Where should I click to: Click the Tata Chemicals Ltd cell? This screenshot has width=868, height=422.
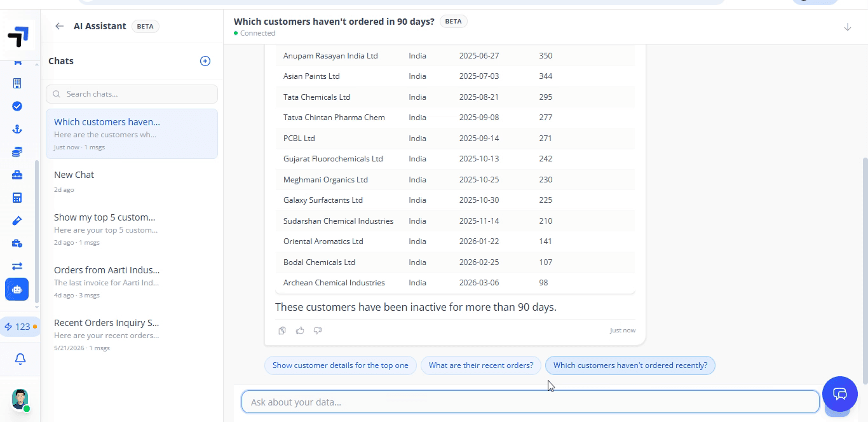(x=316, y=97)
